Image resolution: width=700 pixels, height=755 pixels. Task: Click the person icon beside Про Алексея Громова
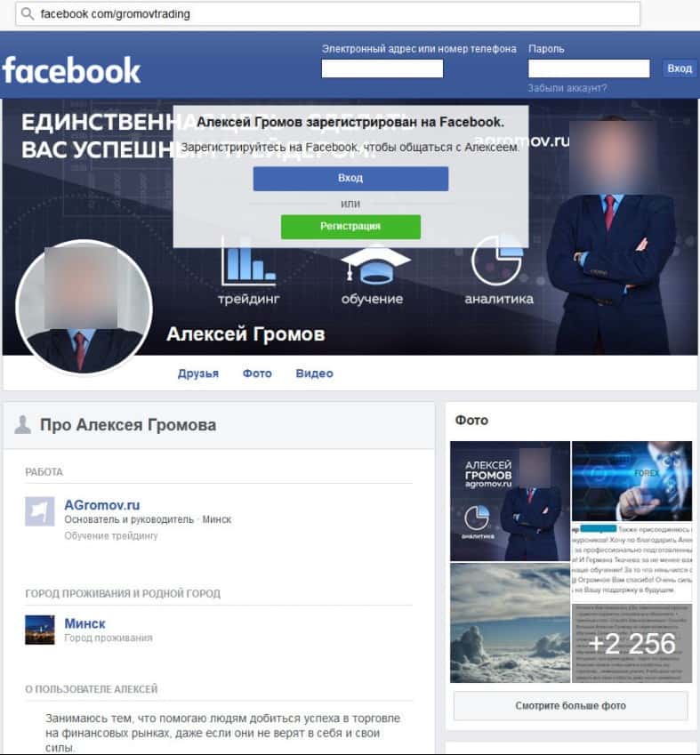point(22,425)
